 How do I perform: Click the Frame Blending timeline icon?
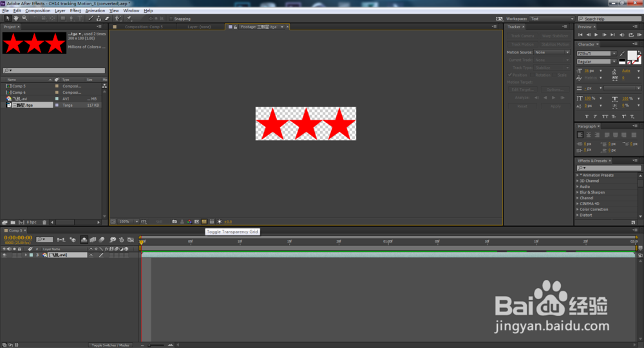93,240
